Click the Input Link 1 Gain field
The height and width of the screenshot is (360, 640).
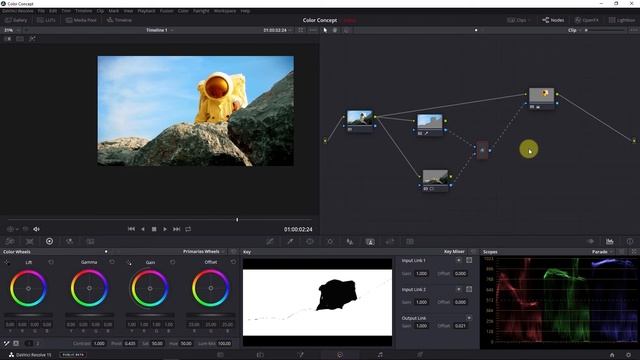[x=422, y=273]
